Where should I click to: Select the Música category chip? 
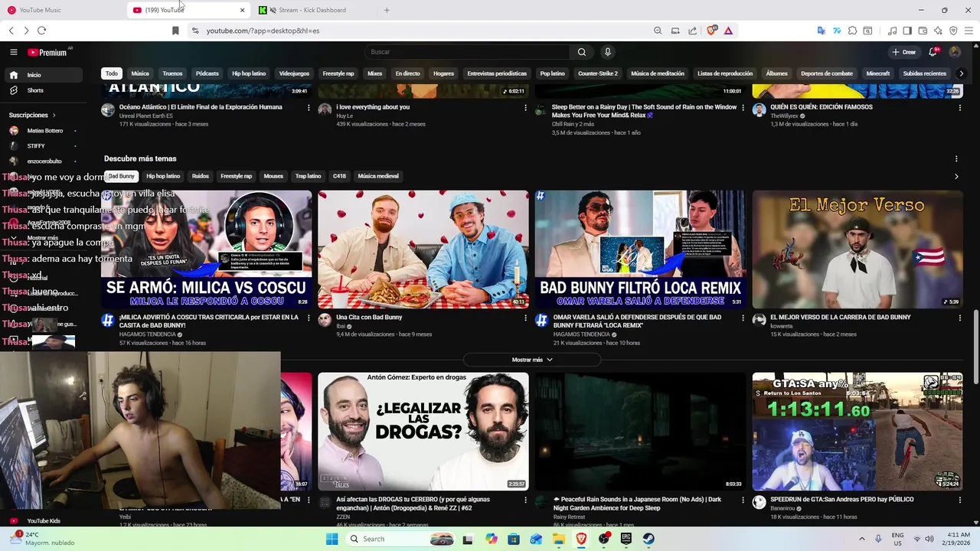tap(140, 73)
